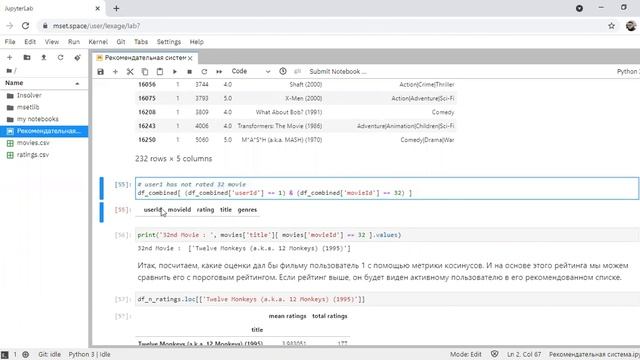This screenshot has height=360, width=640.
Task: Open the msetlib folder
Action: (x=44, y=107)
